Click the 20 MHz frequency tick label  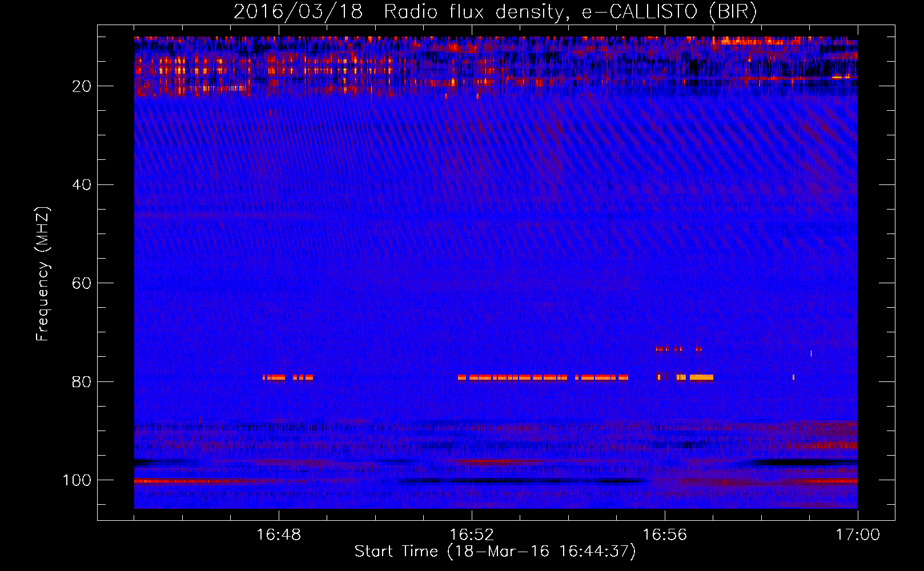(82, 86)
